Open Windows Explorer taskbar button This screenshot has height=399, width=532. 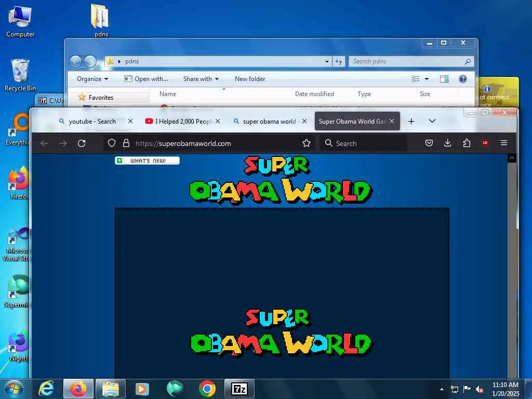tap(111, 389)
